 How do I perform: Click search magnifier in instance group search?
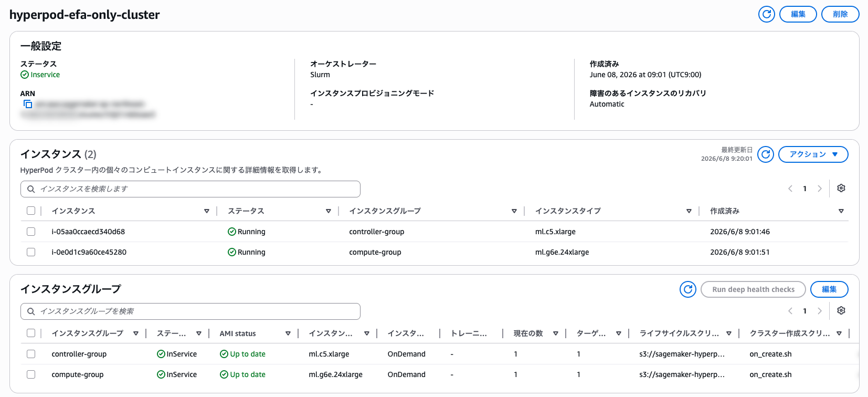(x=31, y=311)
